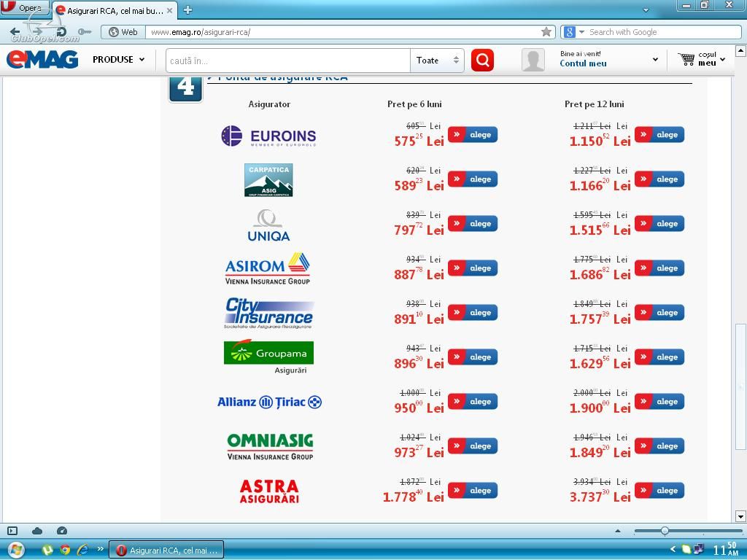
Task: Choose Euroins 12-month price with alege
Action: point(659,135)
